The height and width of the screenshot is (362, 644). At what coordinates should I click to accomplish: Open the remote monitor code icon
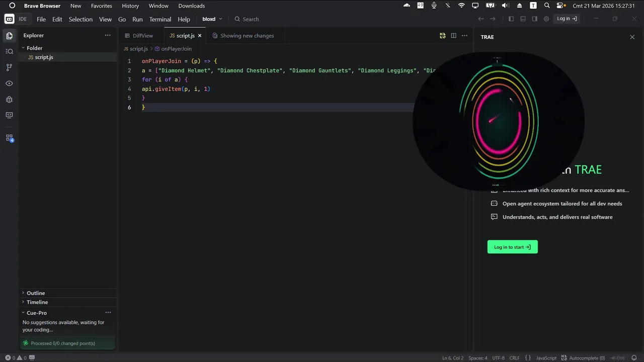(x=9, y=115)
